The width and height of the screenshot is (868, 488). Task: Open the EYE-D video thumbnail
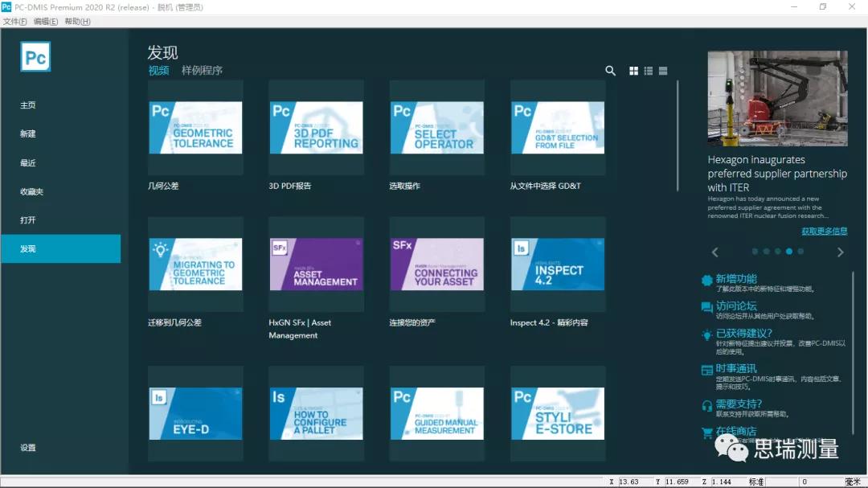[x=195, y=414]
